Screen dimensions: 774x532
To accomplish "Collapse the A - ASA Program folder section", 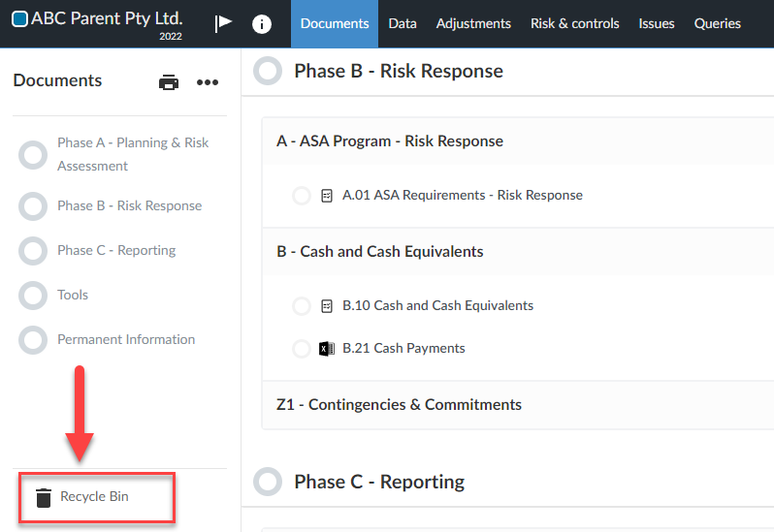I will pos(390,141).
